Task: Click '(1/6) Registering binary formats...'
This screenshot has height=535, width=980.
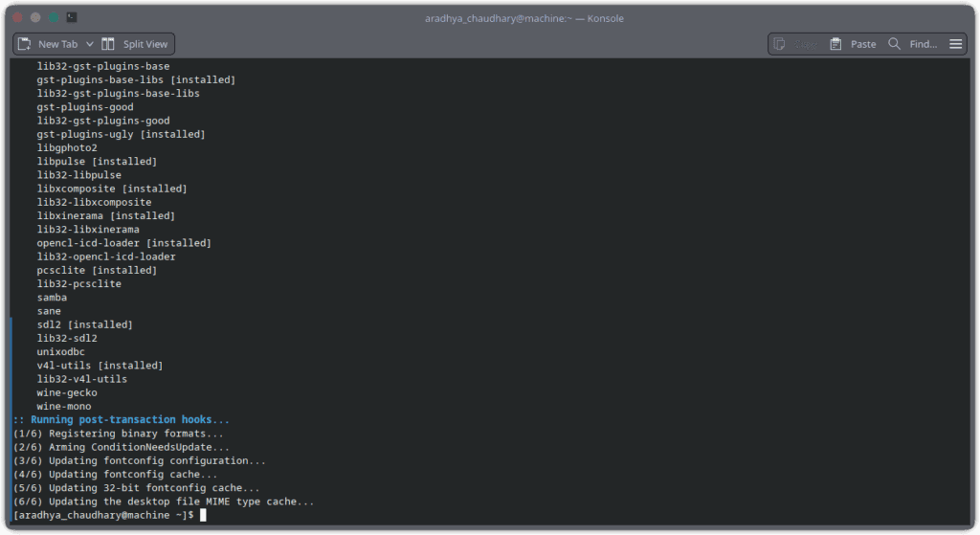Action: click(118, 434)
